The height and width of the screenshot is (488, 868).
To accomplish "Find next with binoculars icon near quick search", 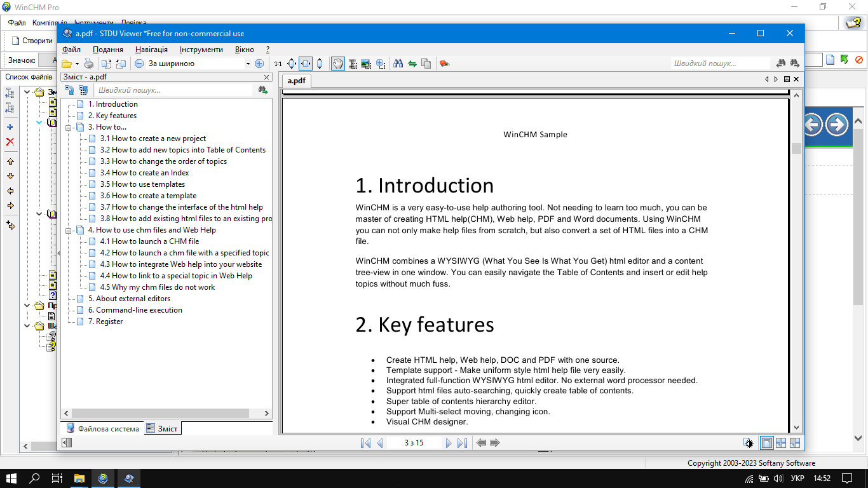I will [x=781, y=64].
